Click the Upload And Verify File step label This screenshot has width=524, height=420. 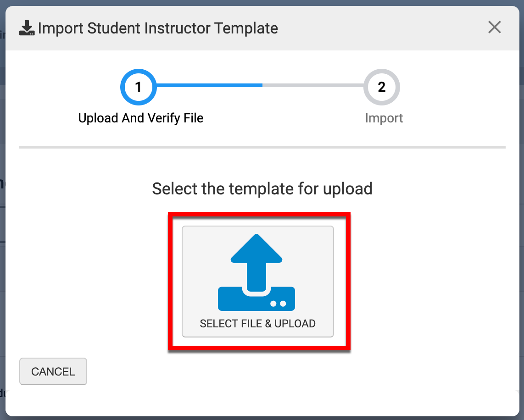click(x=141, y=118)
